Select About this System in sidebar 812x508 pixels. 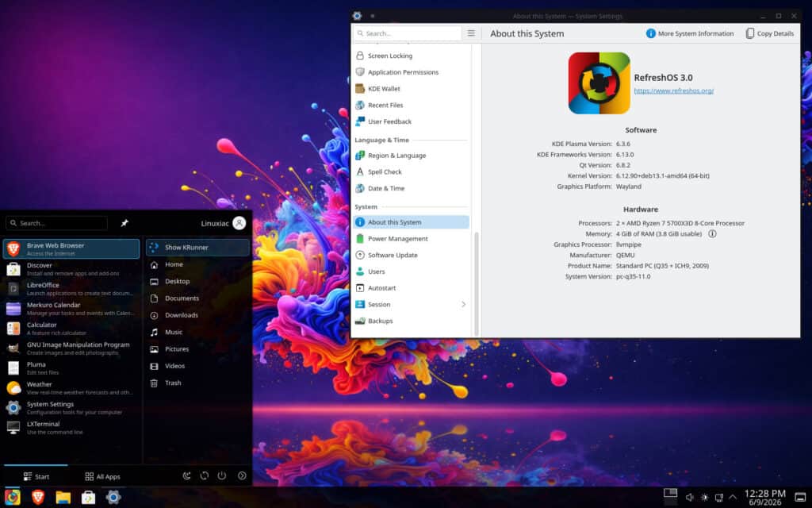[412, 222]
